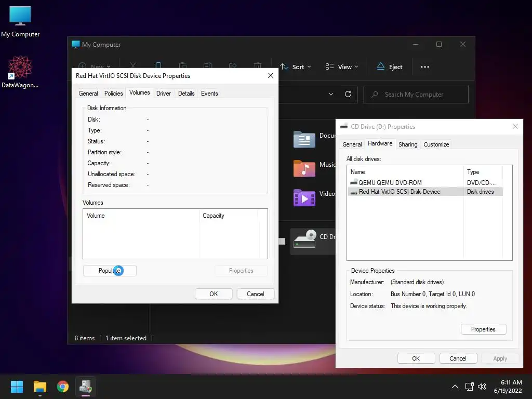532x399 pixels.
Task: Close the Red Hat VirtIO Properties dialog
Action: point(270,75)
